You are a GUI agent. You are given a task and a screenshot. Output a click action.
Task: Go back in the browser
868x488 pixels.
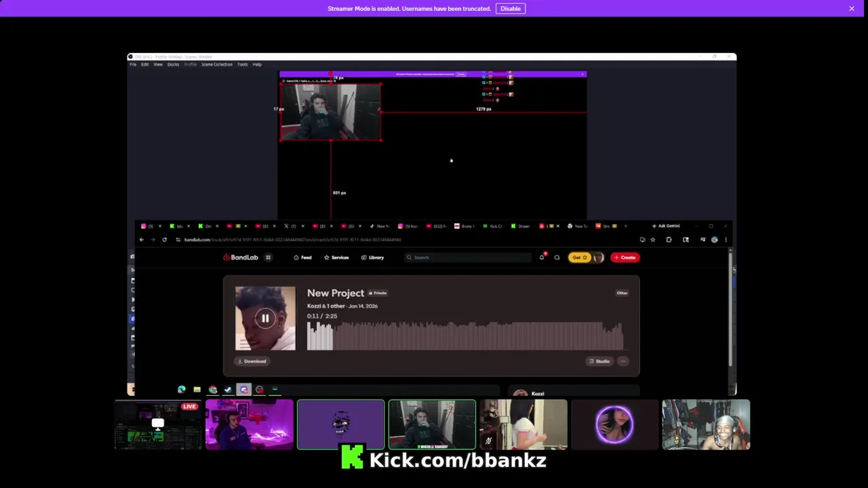pos(141,239)
